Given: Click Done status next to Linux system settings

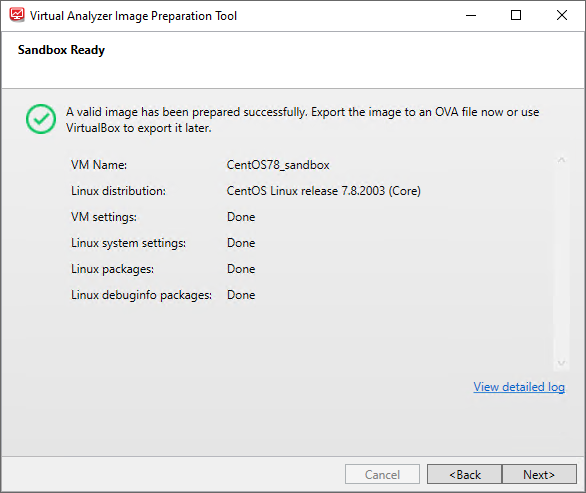Looking at the screenshot, I should 241,243.
